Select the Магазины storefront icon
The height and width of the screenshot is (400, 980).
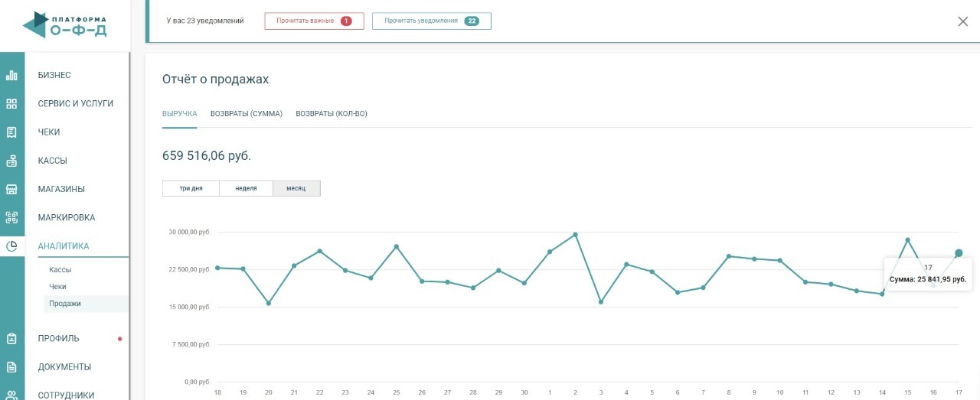(11, 189)
